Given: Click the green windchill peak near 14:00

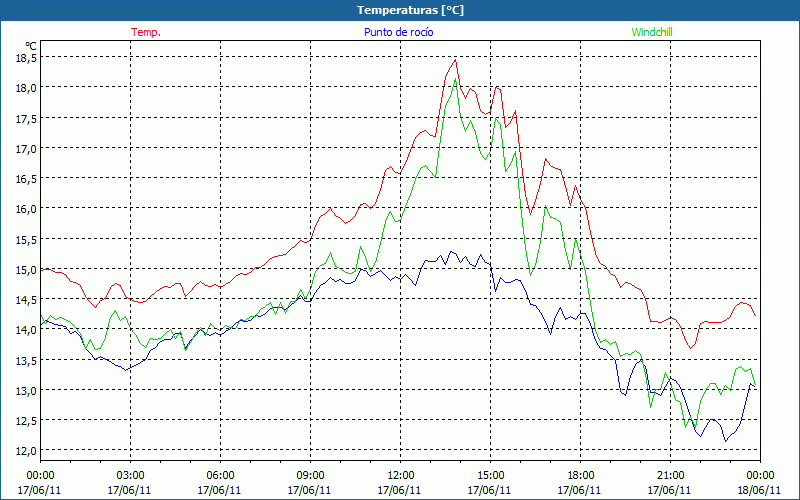Looking at the screenshot, I should [x=455, y=79].
